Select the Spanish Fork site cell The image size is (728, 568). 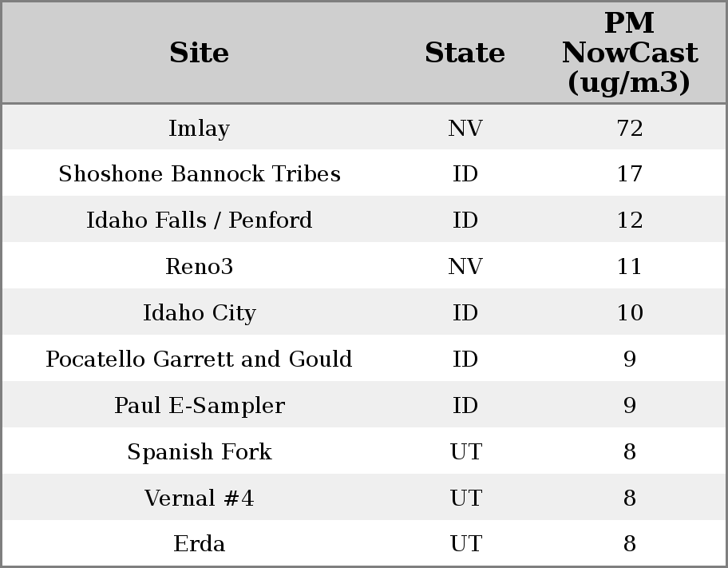[199, 452]
